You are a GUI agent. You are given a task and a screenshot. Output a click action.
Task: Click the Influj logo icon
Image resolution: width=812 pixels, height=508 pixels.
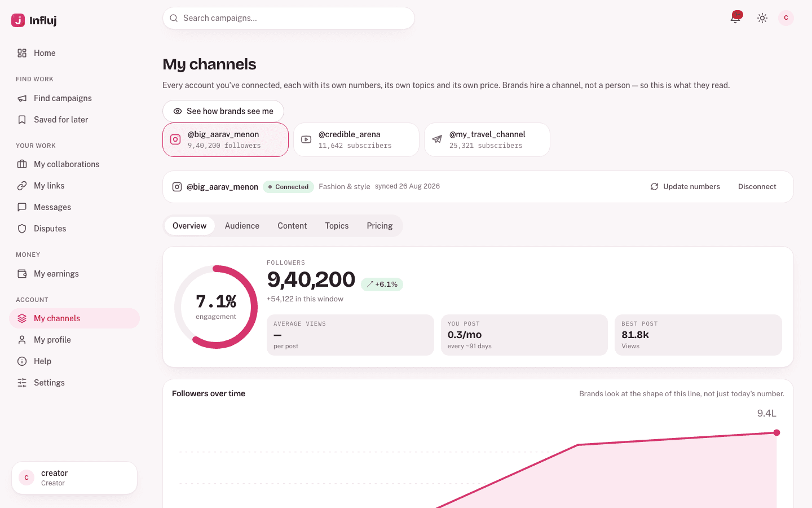coord(18,20)
